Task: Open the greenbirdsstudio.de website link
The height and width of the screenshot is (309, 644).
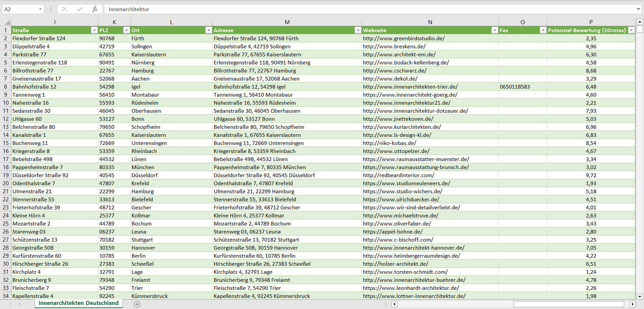Action: point(403,38)
